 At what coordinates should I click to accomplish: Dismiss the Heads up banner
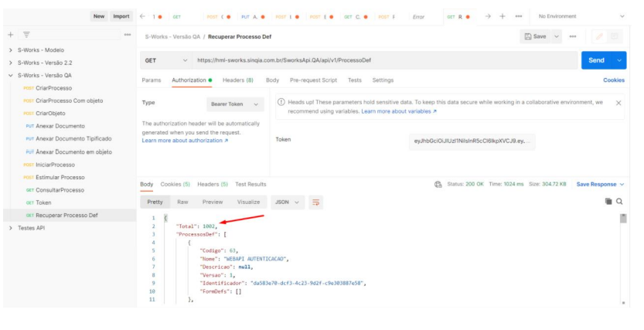click(618, 103)
